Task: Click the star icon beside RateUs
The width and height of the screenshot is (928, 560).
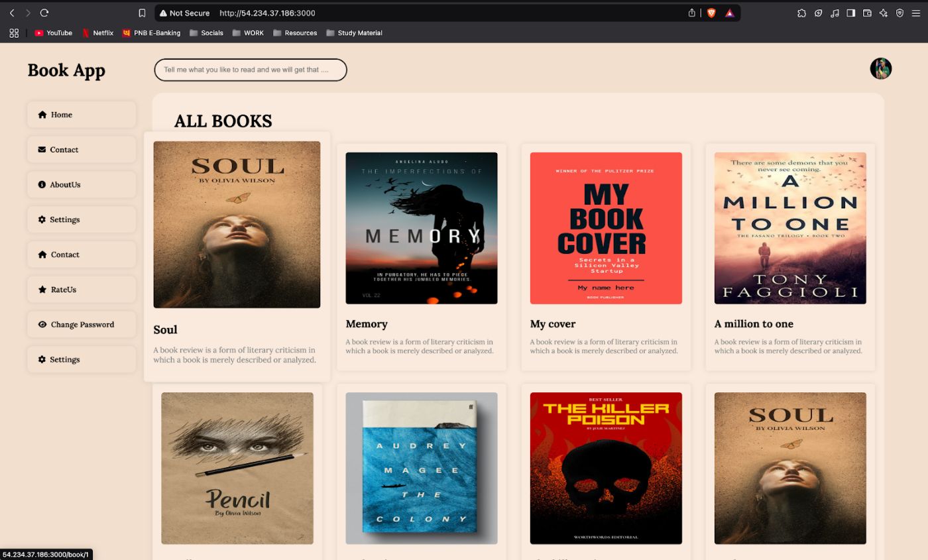Action: point(42,290)
